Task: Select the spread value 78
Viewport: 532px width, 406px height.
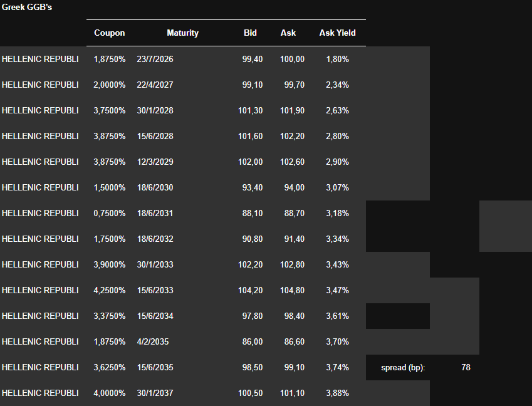Action: point(466,367)
